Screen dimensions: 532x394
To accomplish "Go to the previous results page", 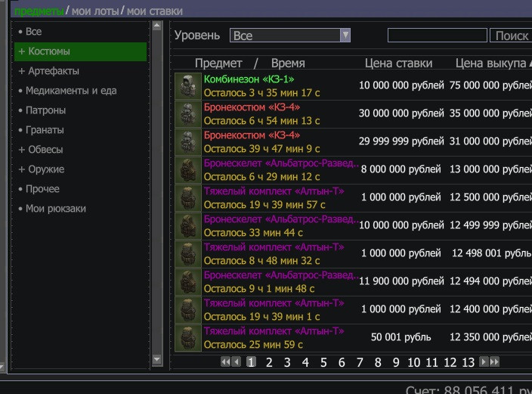I will 236,361.
